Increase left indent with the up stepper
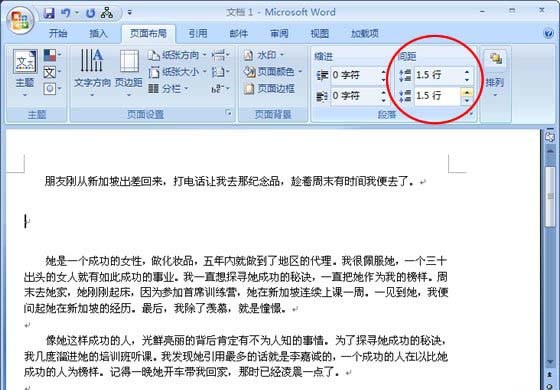The width and height of the screenshot is (560, 390). click(x=383, y=72)
